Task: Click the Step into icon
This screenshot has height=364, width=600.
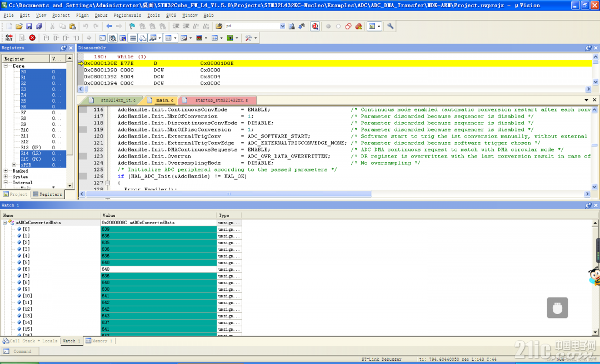Action: (46, 38)
